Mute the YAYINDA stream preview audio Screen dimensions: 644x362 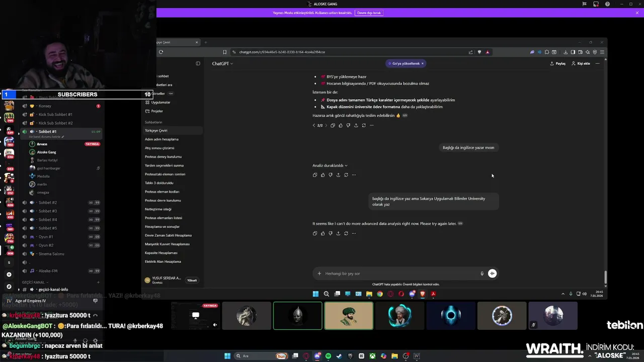(215, 325)
